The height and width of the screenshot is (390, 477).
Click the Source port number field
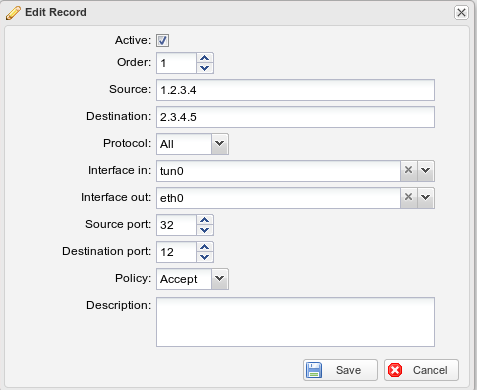tap(176, 225)
